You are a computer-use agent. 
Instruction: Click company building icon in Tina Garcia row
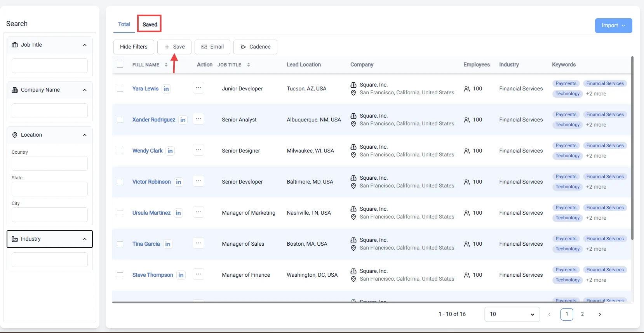(353, 240)
